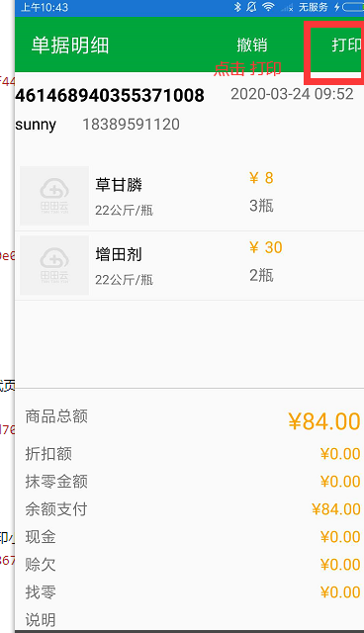Open the 草甘膦 product thumbnail
Screen dimensions: 364x633
point(54,196)
